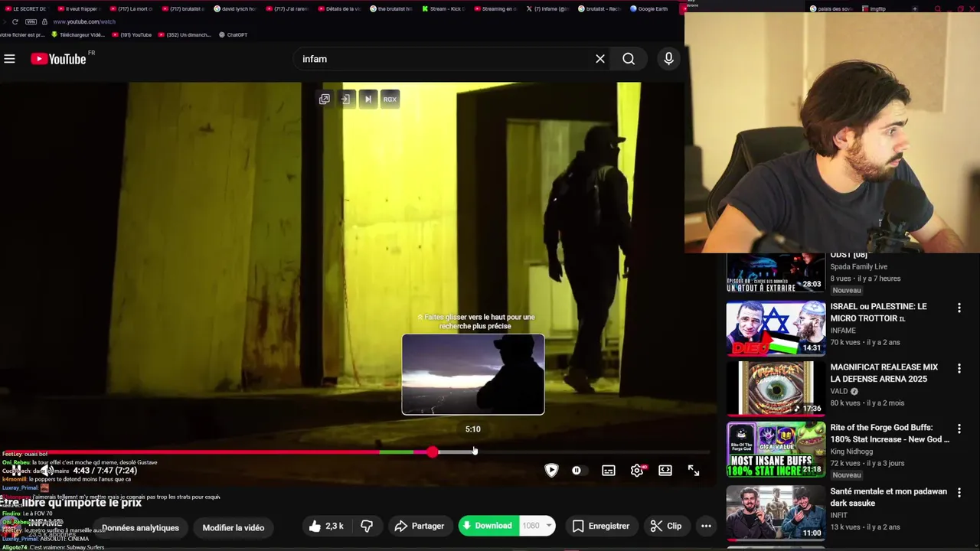The image size is (980, 551).
Task: Click the Clip scissors button
Action: click(666, 526)
